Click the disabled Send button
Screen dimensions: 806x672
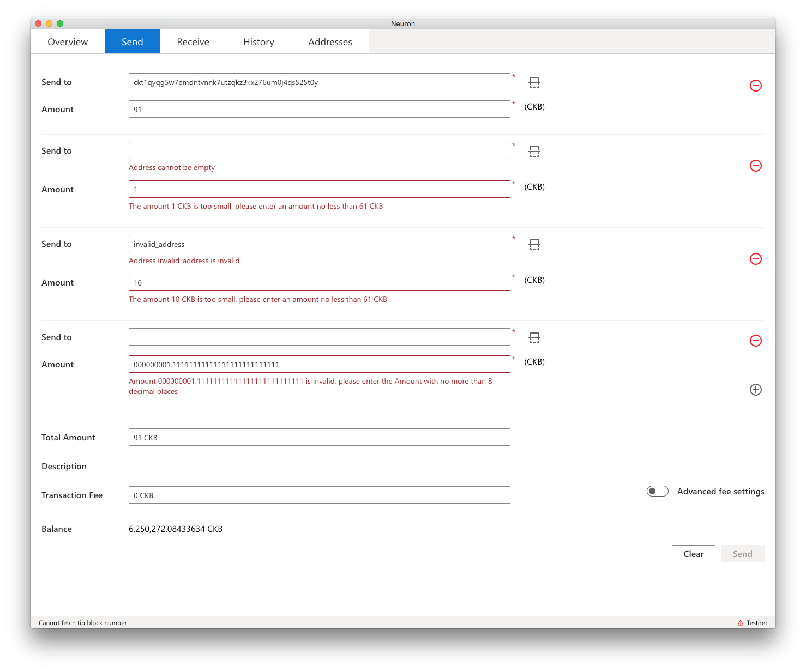click(x=743, y=554)
